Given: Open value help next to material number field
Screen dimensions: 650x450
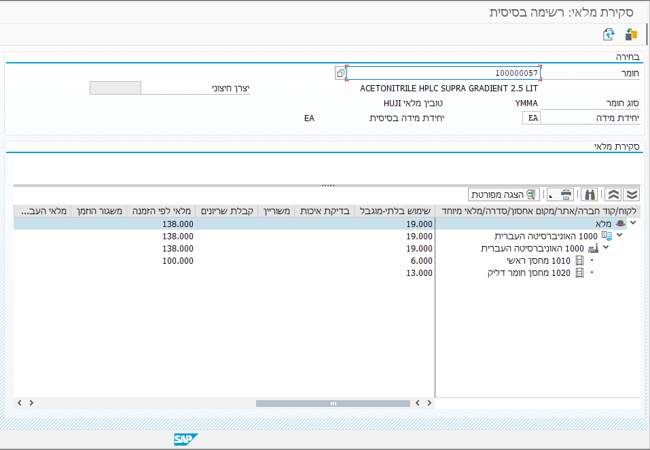Looking at the screenshot, I should click(x=340, y=73).
